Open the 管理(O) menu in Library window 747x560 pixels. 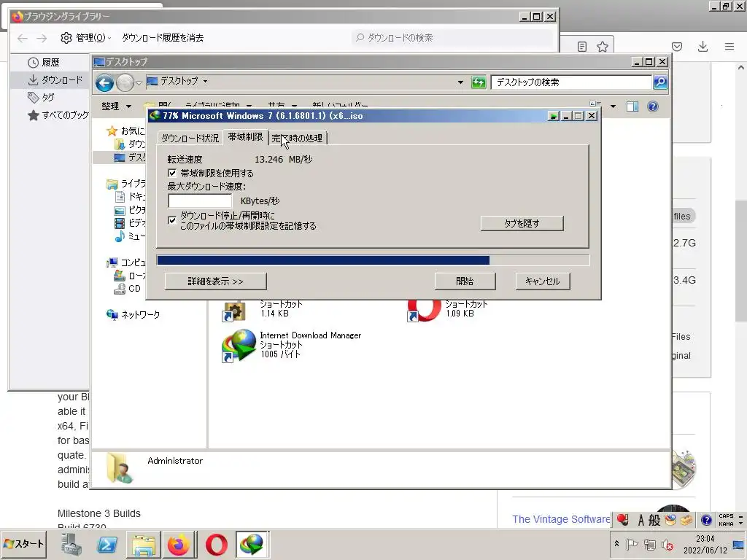pyautogui.click(x=86, y=38)
